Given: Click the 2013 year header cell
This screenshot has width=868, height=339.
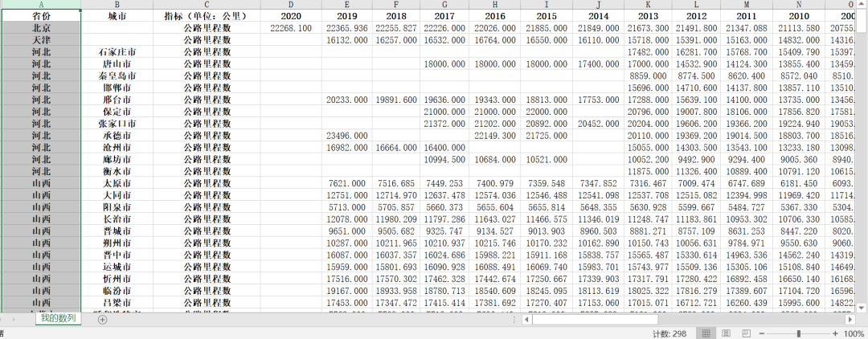Looking at the screenshot, I should 648,16.
